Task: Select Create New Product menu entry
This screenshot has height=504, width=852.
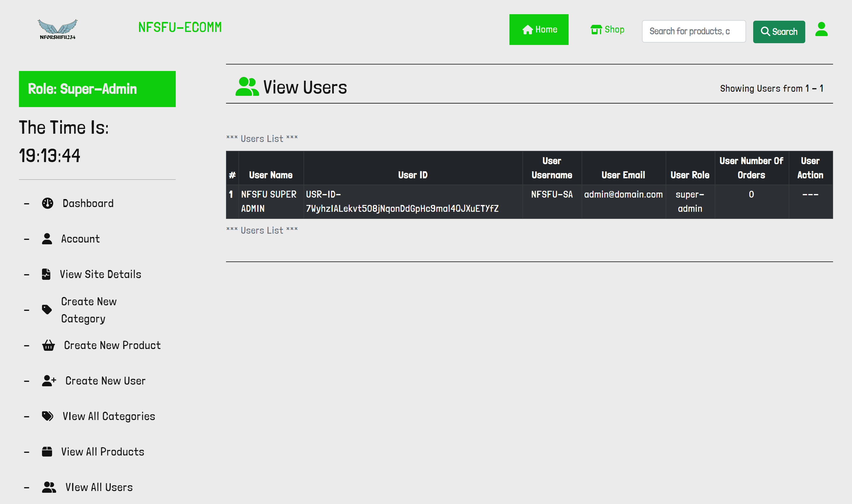Action: tap(112, 345)
